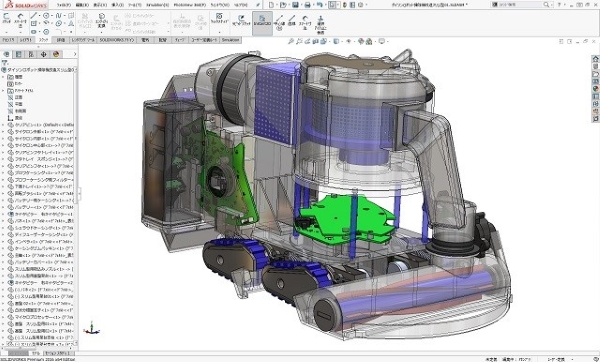Click the Print icon

tap(307, 5)
